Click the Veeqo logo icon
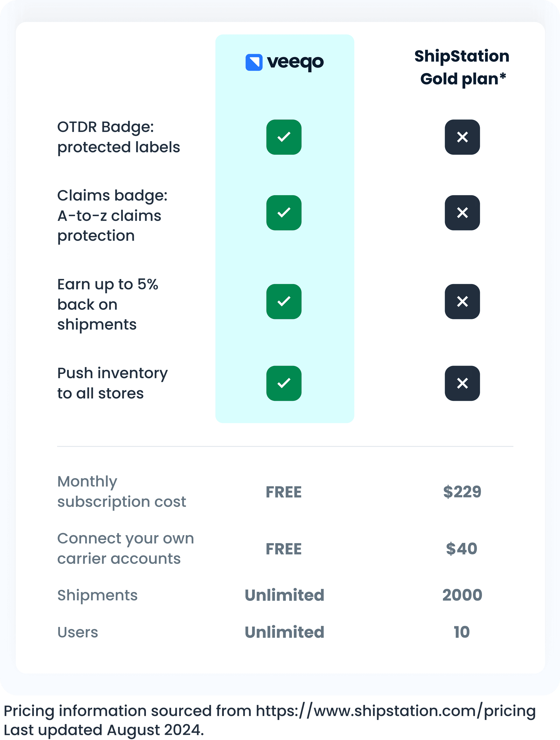The image size is (560, 740). [x=254, y=63]
